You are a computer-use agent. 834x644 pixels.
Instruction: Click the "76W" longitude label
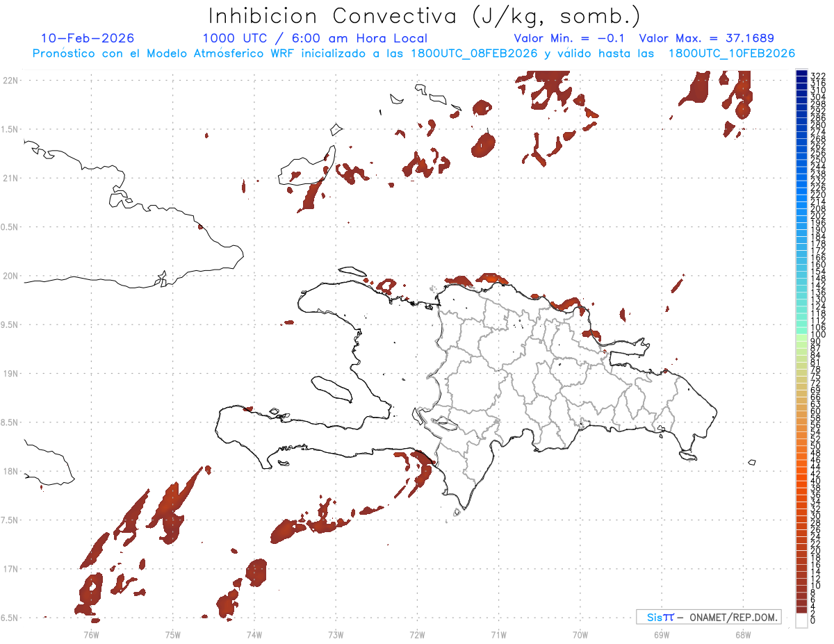coord(91,634)
